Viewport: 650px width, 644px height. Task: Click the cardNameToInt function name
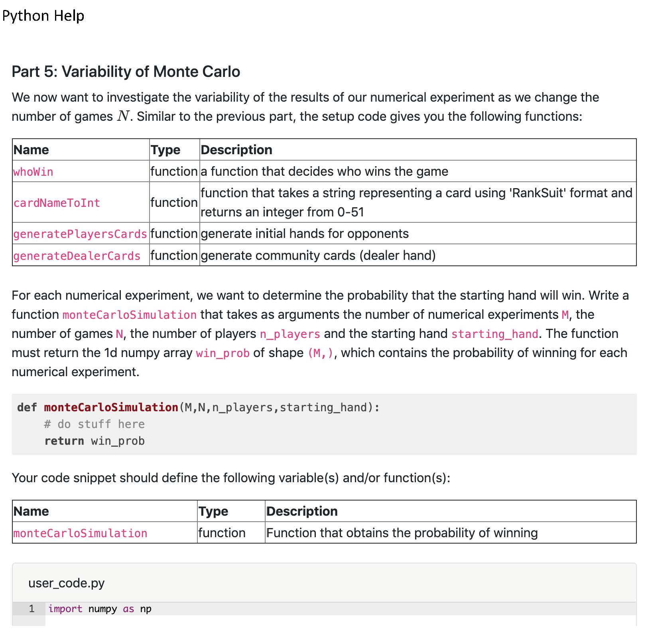click(x=57, y=203)
